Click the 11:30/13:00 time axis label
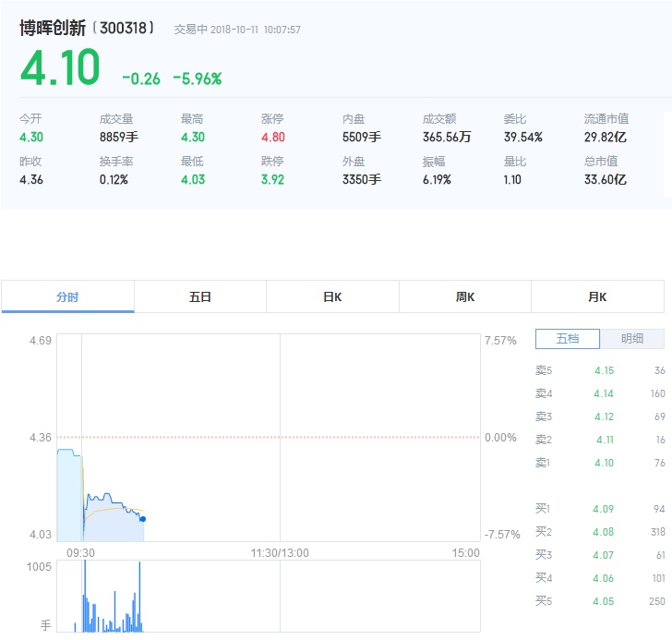 (280, 553)
